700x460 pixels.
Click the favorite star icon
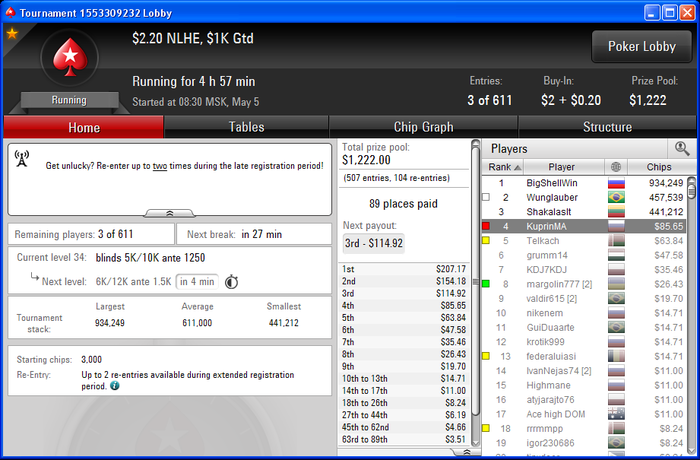[12, 33]
